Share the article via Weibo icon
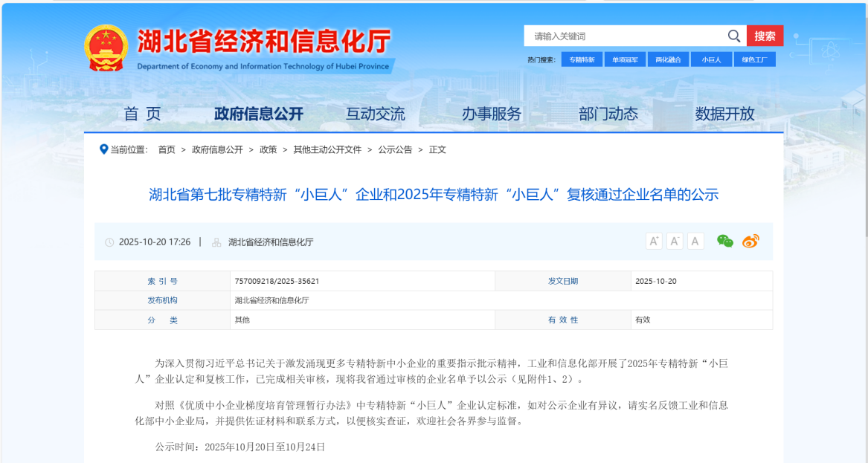Viewport: 868px width, 463px height. pos(750,241)
